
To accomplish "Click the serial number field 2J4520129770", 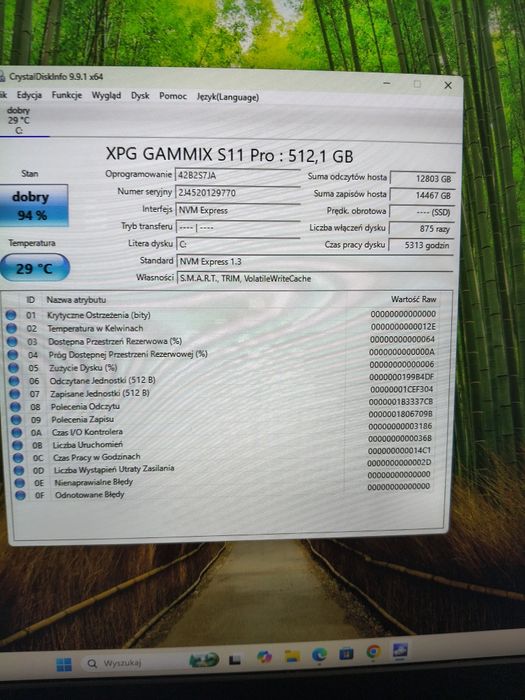I will click(x=238, y=193).
